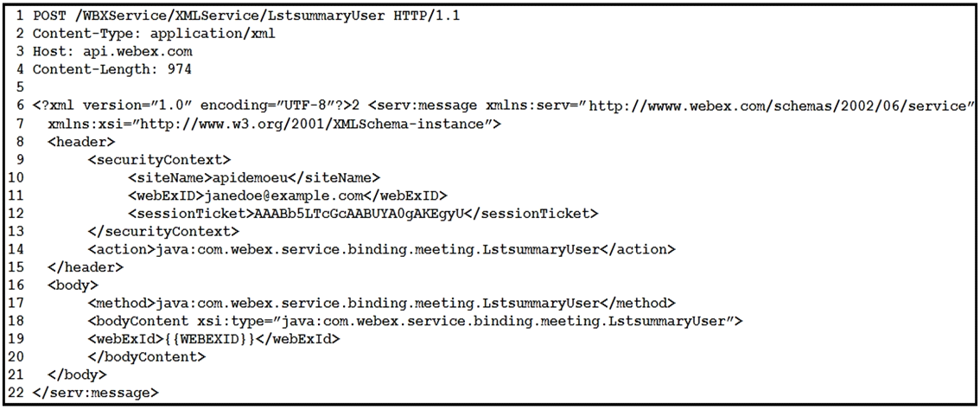Click the closing securityContext tag
This screenshot has height=410, width=980.
(163, 232)
